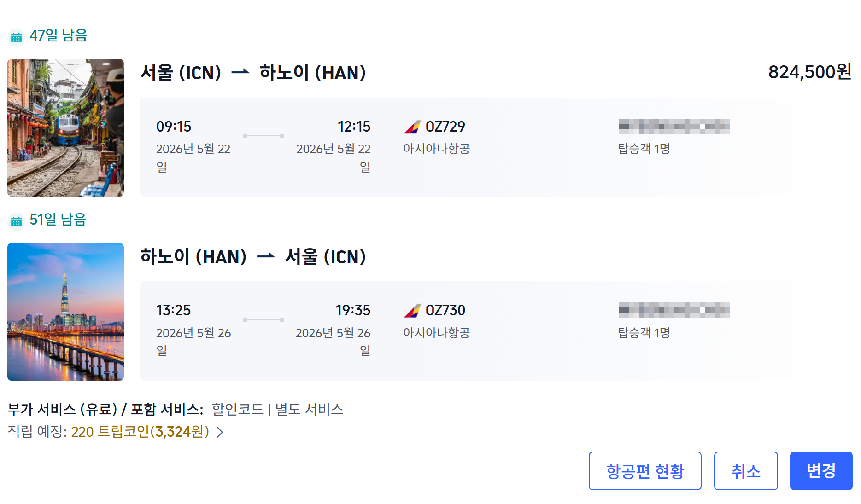The height and width of the screenshot is (504, 861).
Task: Click Asiana logo next to OZ730
Action: click(x=412, y=311)
